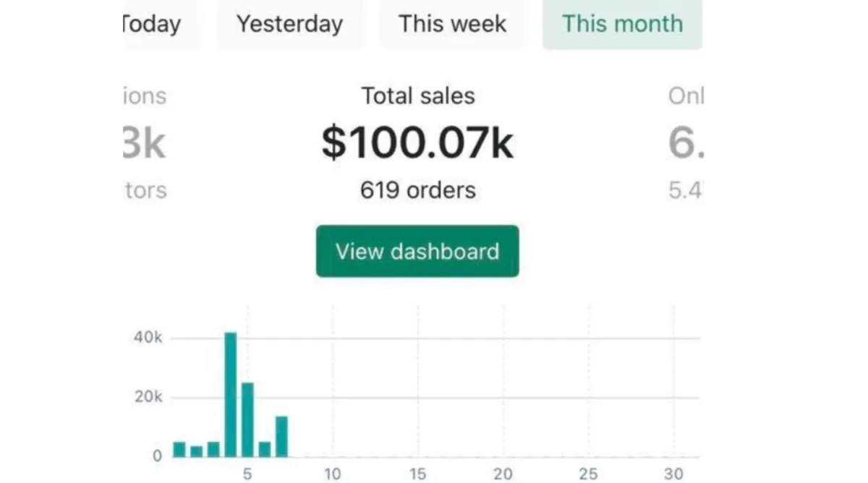The width and height of the screenshot is (868, 483).
Task: Select the day 5 sales bar
Action: [247, 420]
